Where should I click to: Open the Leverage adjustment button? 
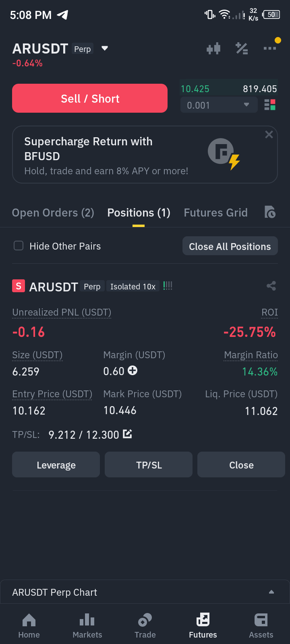click(56, 464)
